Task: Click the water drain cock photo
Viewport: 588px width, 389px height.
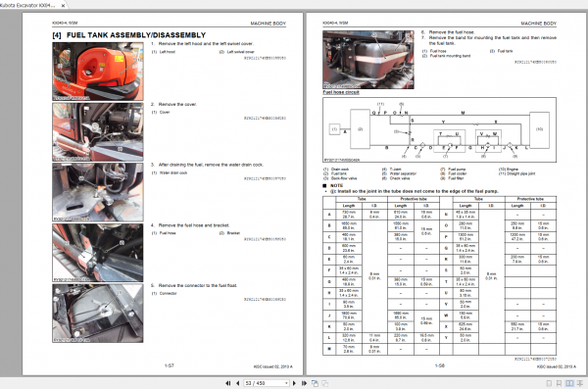Action: 97,192
